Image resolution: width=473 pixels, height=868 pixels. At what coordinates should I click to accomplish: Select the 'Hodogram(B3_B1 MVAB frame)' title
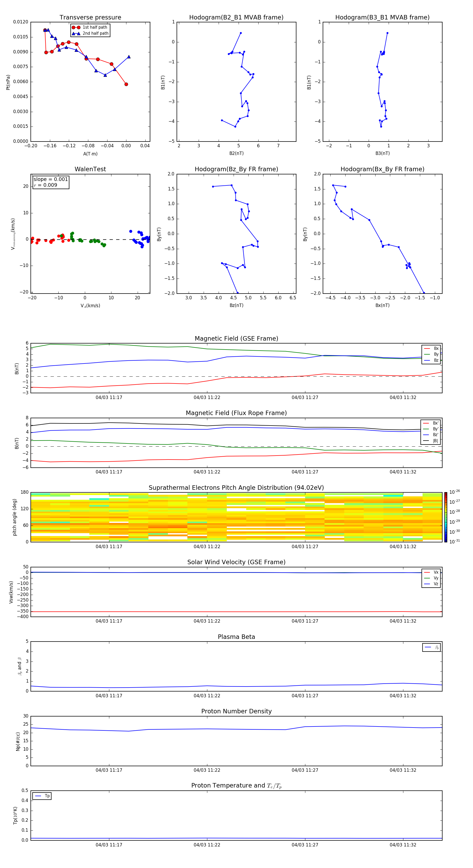tap(382, 18)
